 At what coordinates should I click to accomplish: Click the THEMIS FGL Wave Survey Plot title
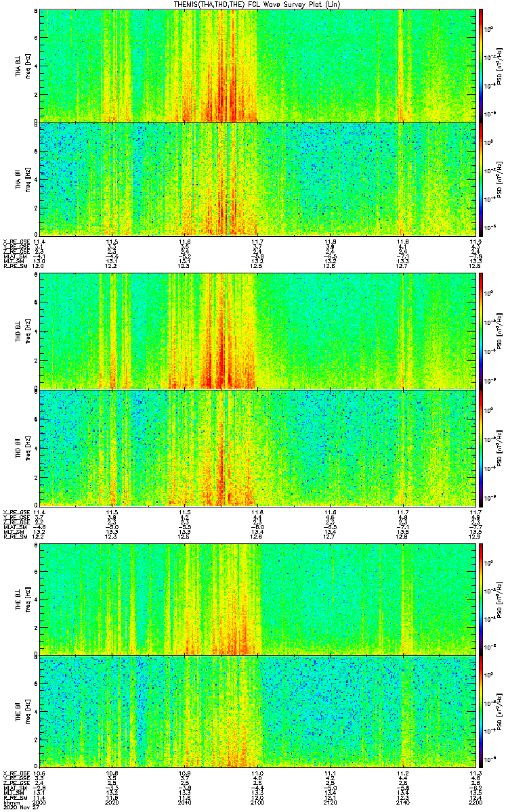pyautogui.click(x=258, y=5)
